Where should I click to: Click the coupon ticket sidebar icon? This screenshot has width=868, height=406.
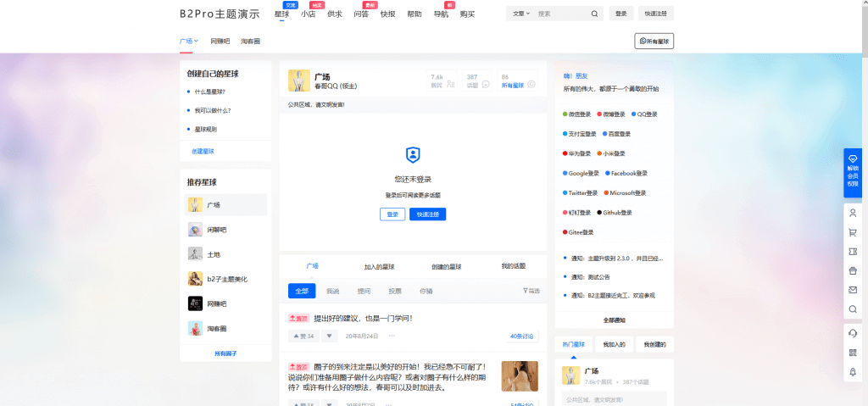click(x=853, y=252)
